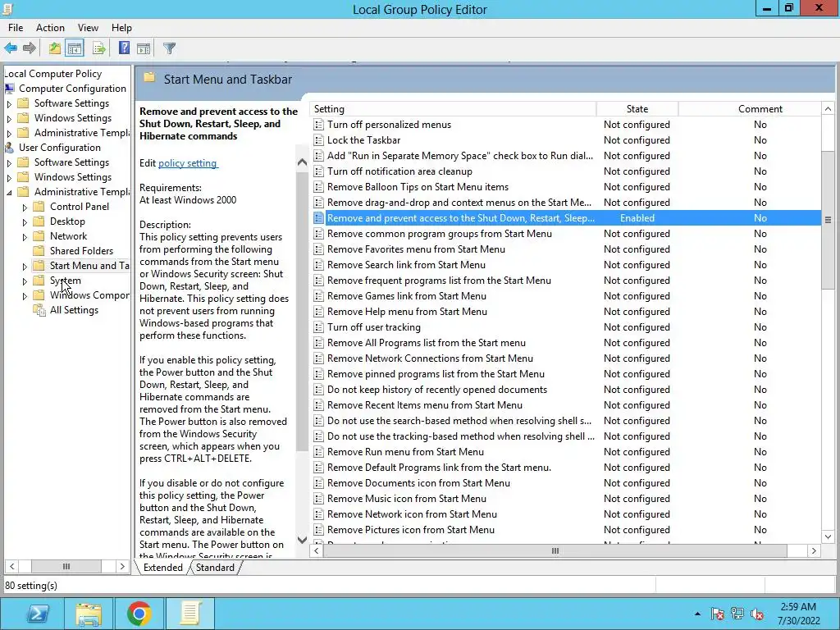
Task: Click the notepad-style taskbar icon
Action: pyautogui.click(x=190, y=614)
